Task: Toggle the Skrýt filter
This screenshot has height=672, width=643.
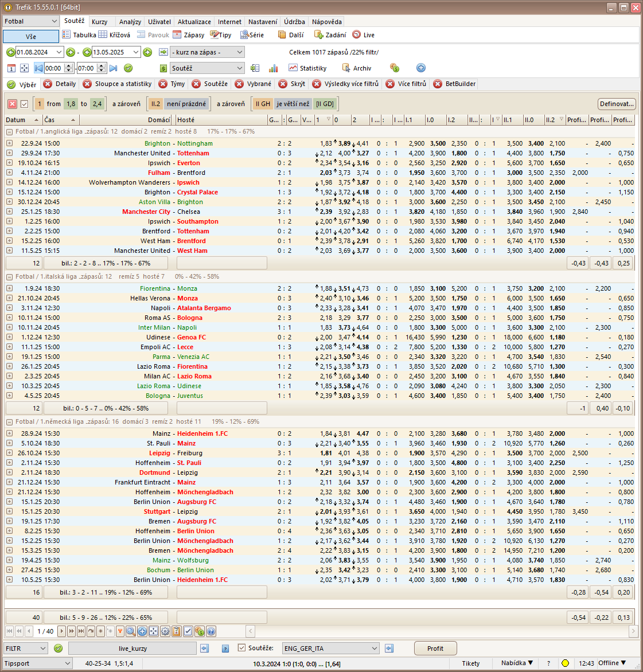Action: point(293,84)
